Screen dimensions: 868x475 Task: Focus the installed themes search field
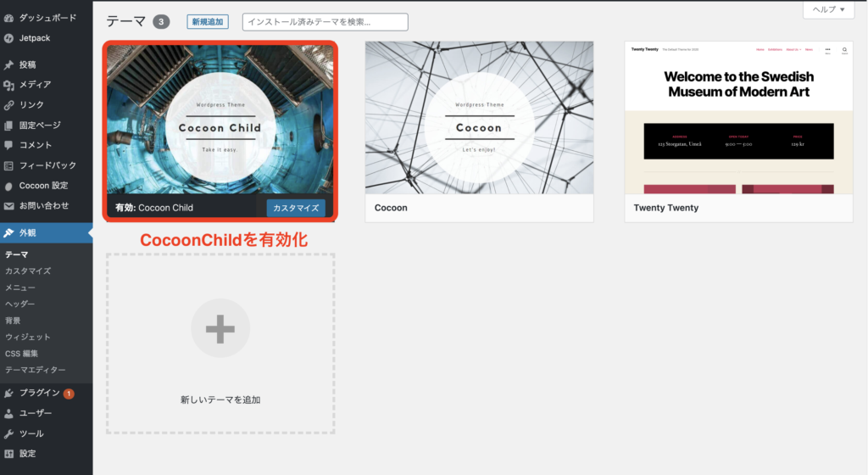click(325, 22)
